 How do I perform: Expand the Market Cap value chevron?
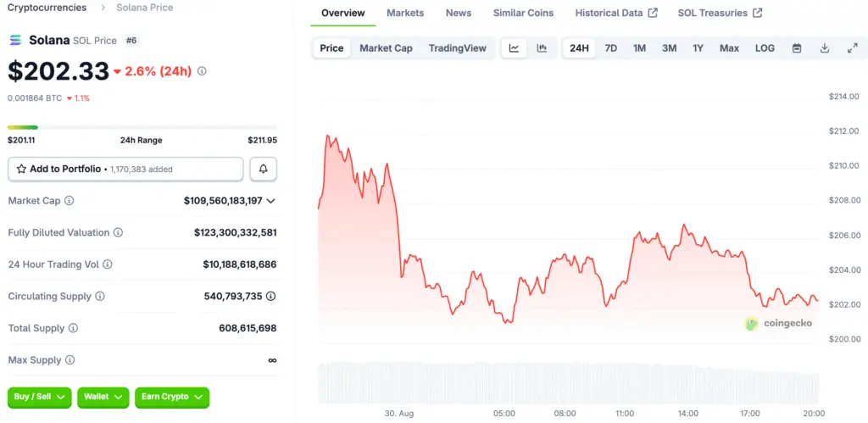pos(271,201)
